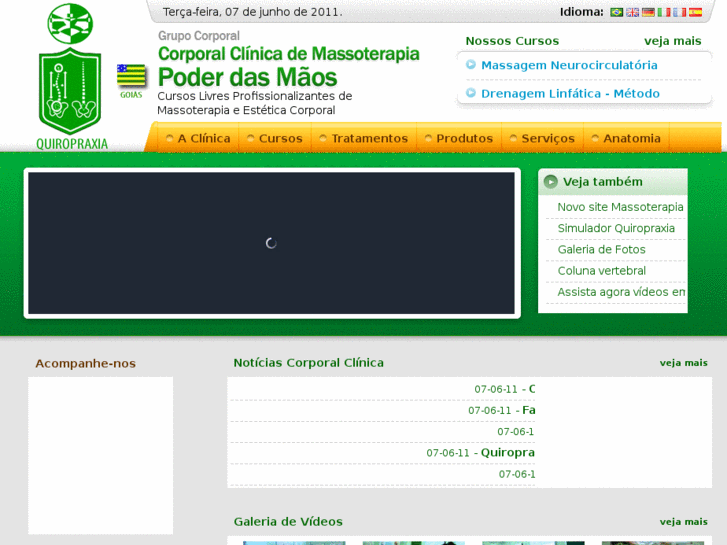This screenshot has height=545, width=727.
Task: Open the Assista agora vídeos link
Action: point(621,292)
